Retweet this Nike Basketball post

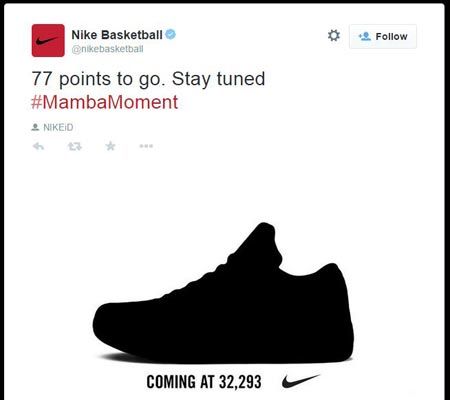(75, 146)
